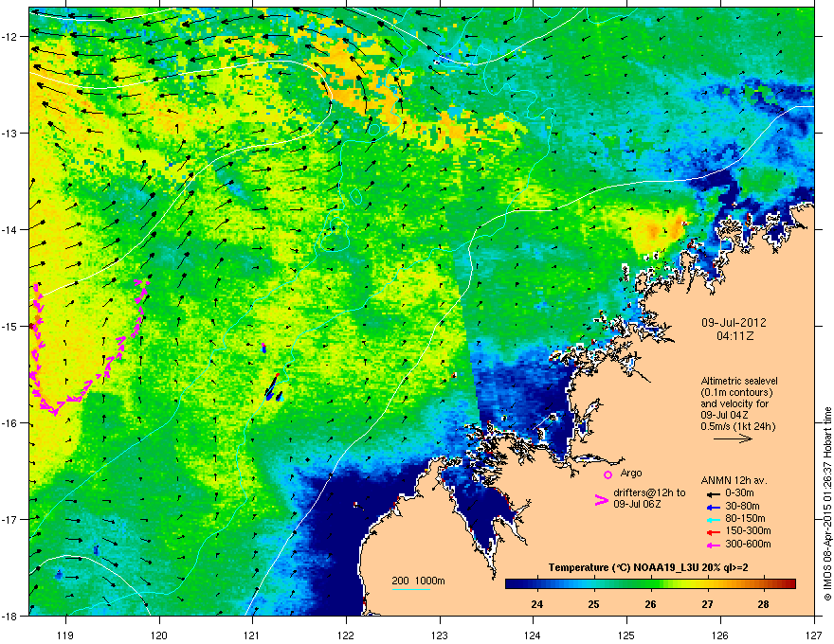Viewport: 834px width, 644px height.
Task: Click the temperature colorbar gradient
Action: coord(650,584)
